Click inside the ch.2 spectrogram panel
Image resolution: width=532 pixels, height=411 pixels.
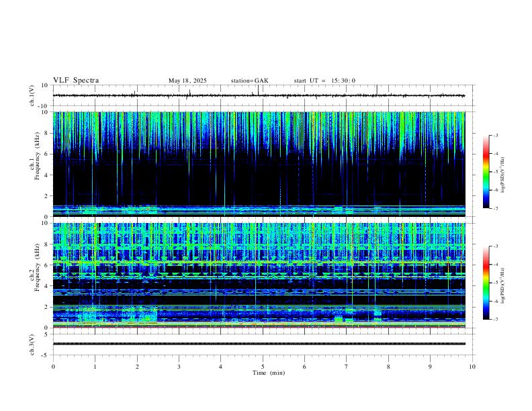pyautogui.click(x=259, y=275)
